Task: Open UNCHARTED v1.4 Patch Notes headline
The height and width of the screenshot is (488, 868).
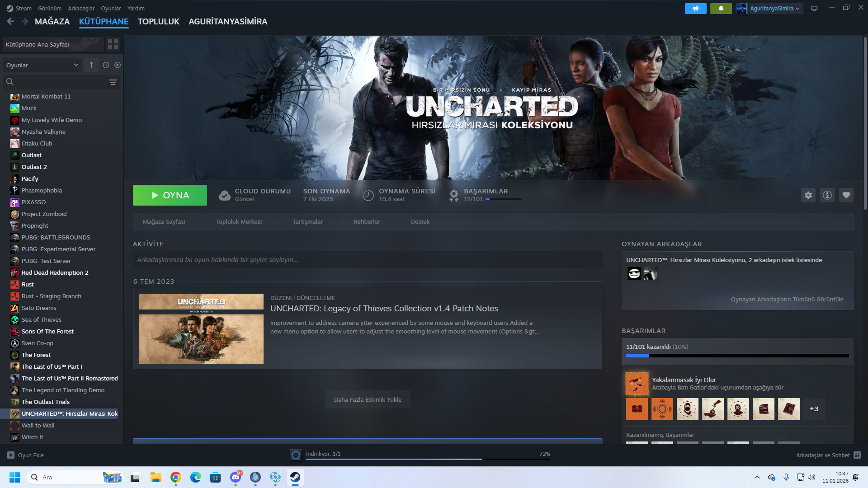Action: (x=384, y=308)
